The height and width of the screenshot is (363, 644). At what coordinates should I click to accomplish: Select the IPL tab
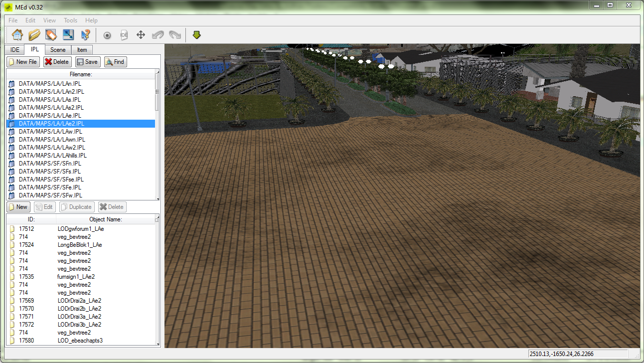(35, 49)
